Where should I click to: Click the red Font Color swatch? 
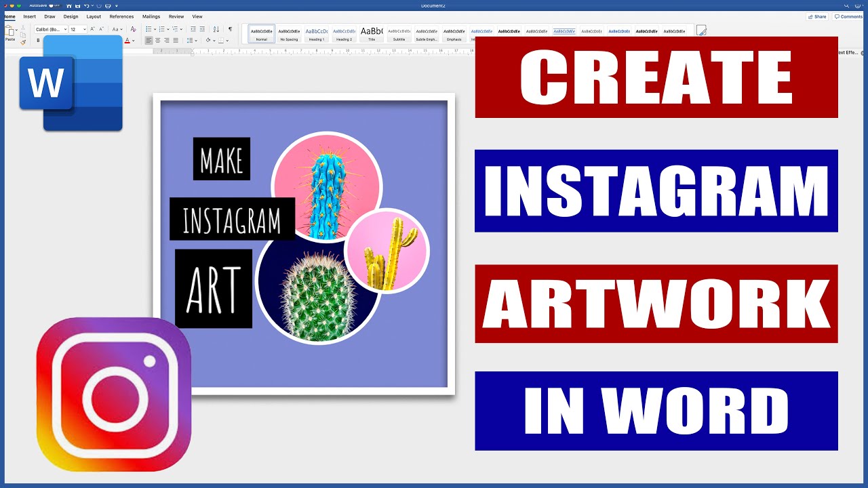click(x=127, y=41)
